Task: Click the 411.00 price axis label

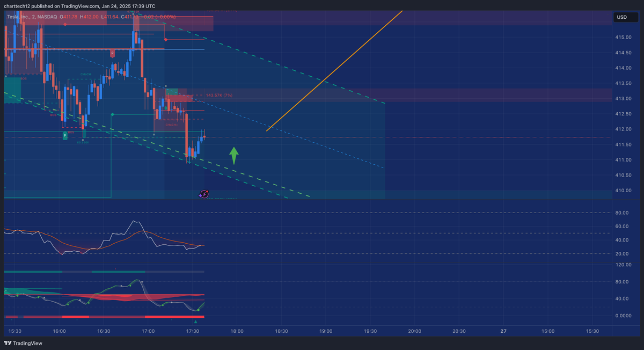Action: (623, 160)
